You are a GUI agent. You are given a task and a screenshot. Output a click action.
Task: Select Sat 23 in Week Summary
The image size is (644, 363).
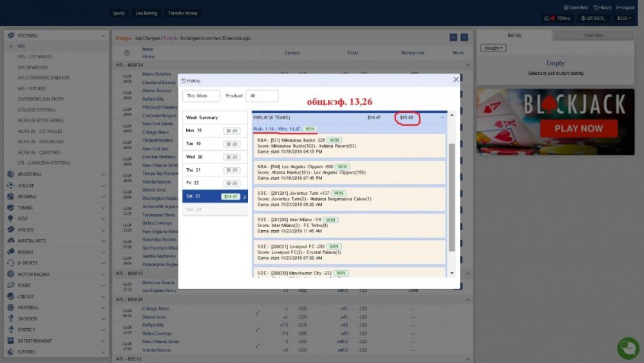[x=214, y=197]
